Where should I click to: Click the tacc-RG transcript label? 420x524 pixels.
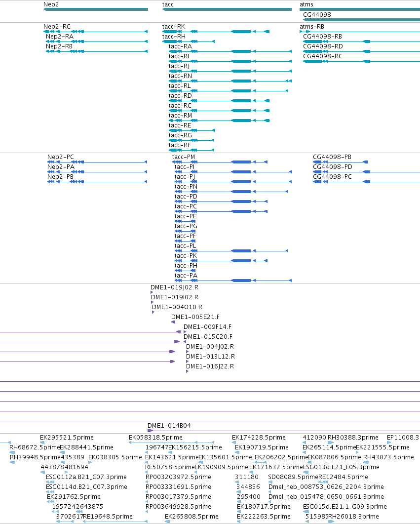[x=180, y=135]
